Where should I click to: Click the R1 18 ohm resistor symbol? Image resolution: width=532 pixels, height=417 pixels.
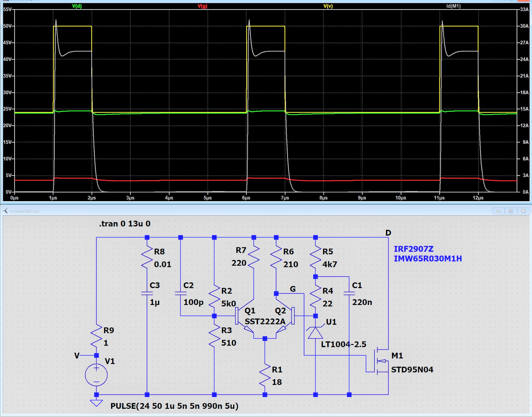coord(265,376)
